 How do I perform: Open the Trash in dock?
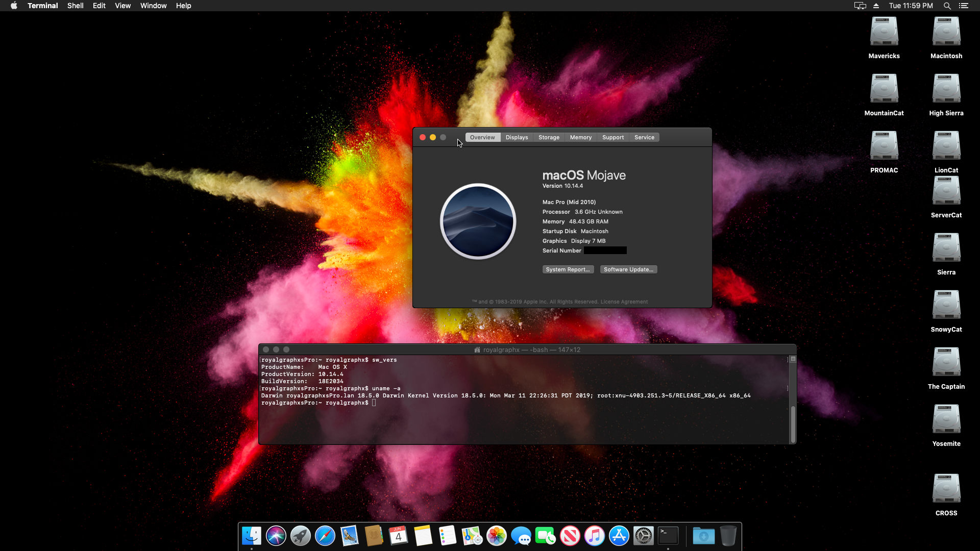click(728, 536)
